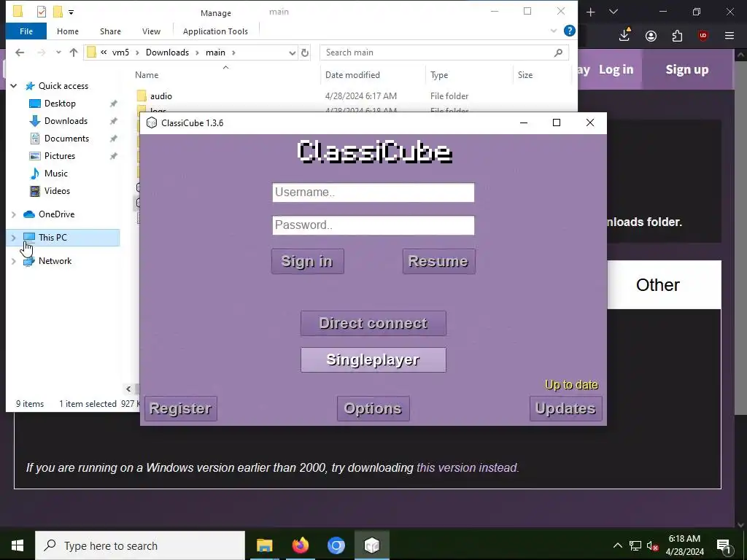Open address bar history dropdown
Screen dimensions: 747x560
pyautogui.click(x=292, y=52)
